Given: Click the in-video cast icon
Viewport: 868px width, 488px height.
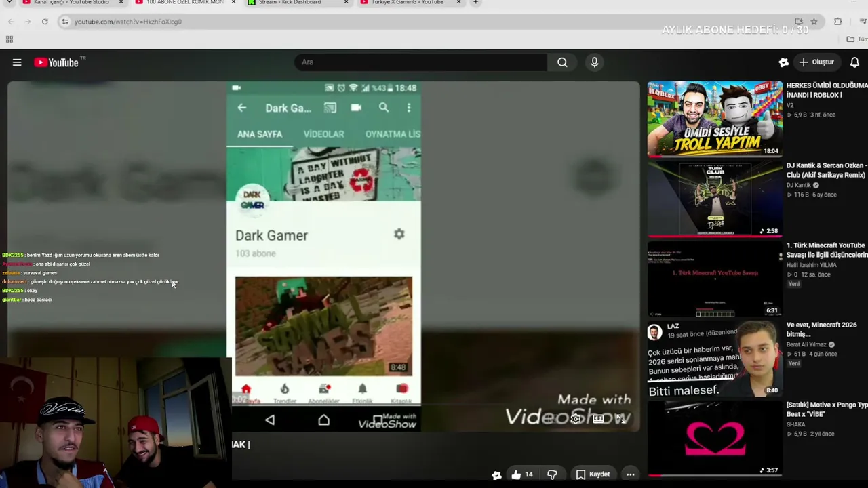Looking at the screenshot, I should [330, 108].
